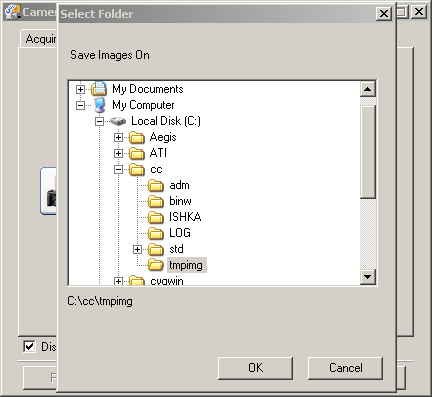Screen dimensions: 432x397
Task: Select the Local Disk (C:) drive icon
Action: click(x=118, y=121)
